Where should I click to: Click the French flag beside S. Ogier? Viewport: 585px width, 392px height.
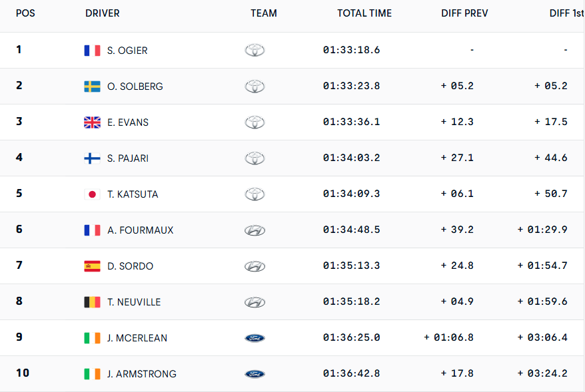[92, 51]
